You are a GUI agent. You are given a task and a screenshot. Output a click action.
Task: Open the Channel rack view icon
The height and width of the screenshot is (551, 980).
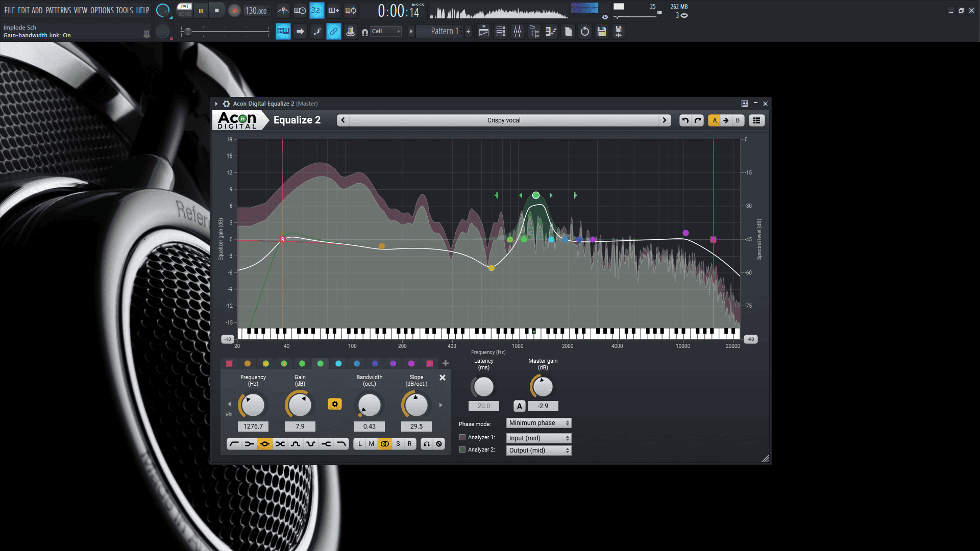click(501, 32)
